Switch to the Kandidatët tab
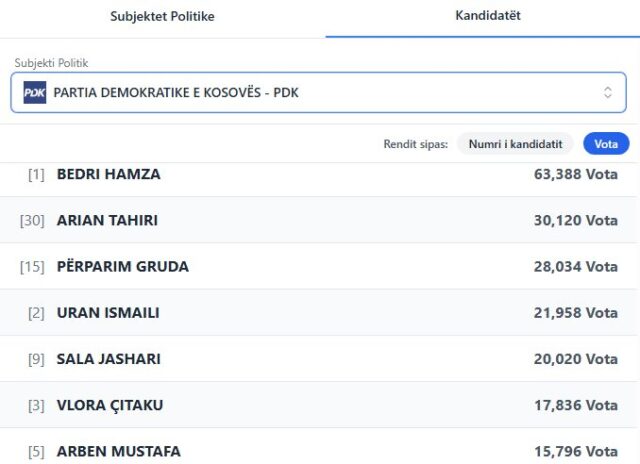Screen dimensions: 640x464 [487, 16]
